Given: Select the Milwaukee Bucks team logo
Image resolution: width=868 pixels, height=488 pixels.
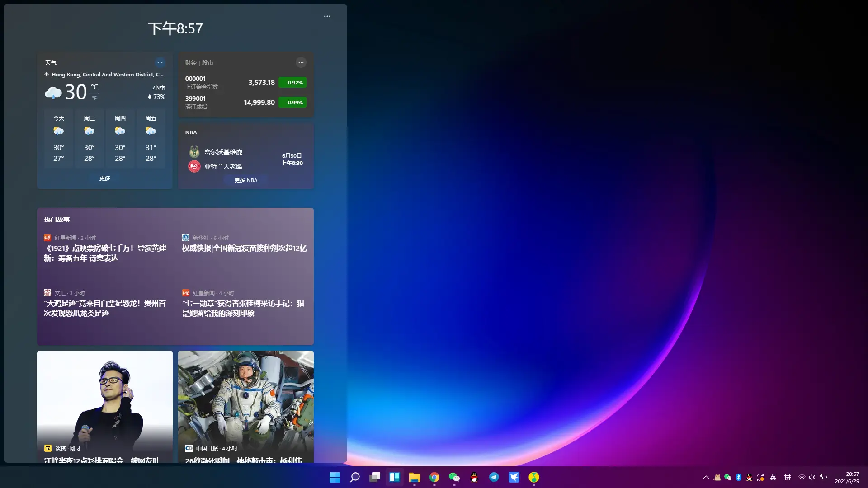Looking at the screenshot, I should point(194,152).
